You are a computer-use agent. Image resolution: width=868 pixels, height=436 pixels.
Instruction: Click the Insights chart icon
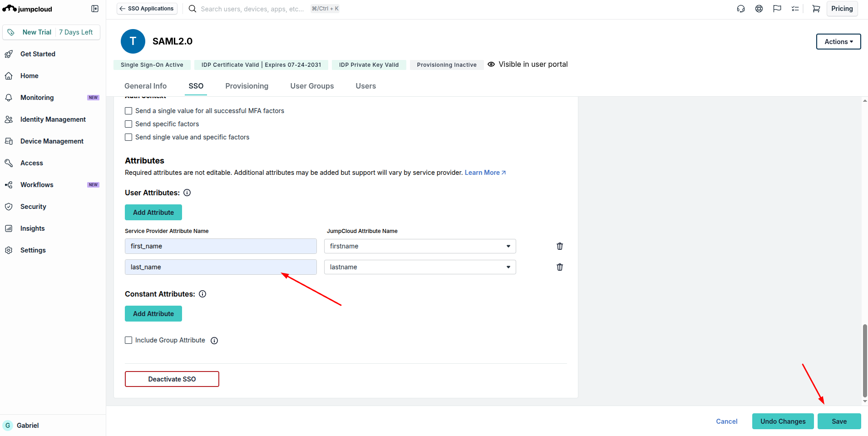tap(9, 228)
